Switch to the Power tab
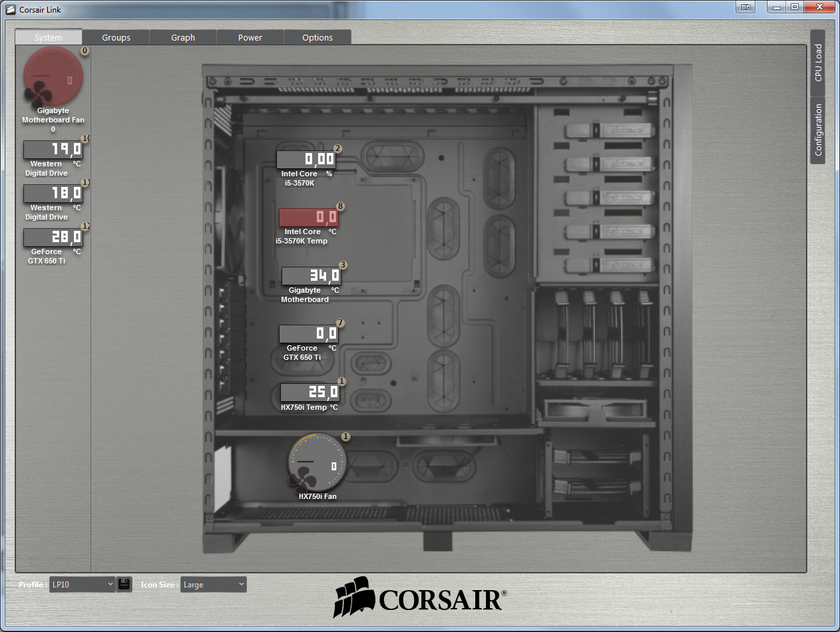The image size is (840, 632). (250, 37)
